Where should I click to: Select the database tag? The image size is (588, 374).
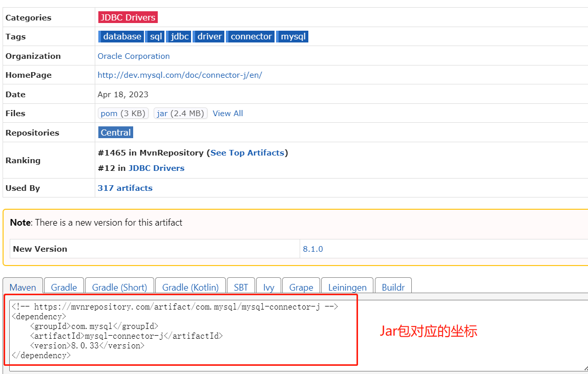coord(121,36)
